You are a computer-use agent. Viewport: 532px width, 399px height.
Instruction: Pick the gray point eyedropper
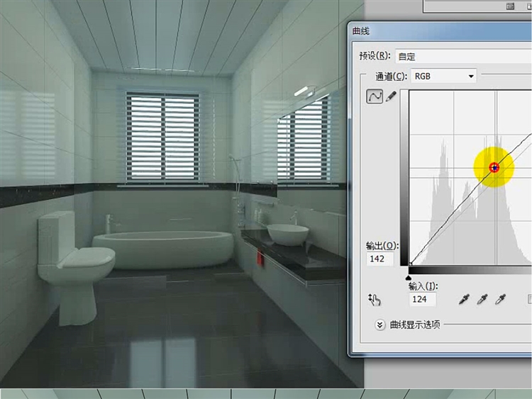[x=482, y=299]
